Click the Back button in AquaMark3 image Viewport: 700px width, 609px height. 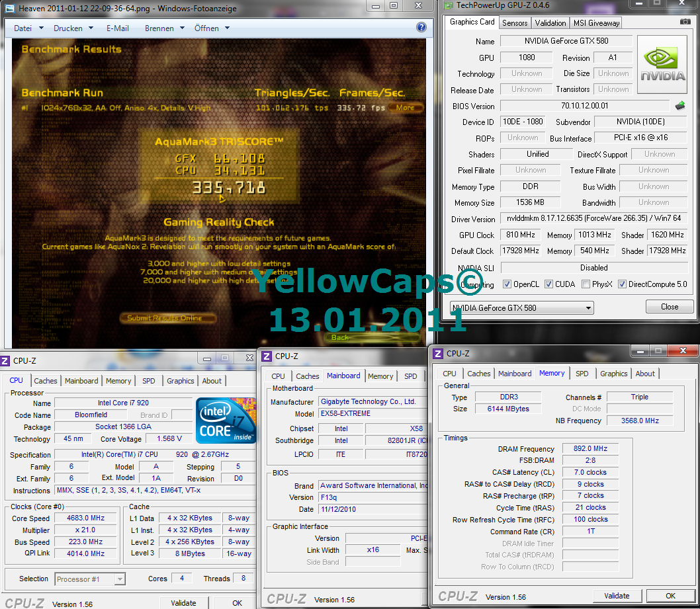click(373, 338)
